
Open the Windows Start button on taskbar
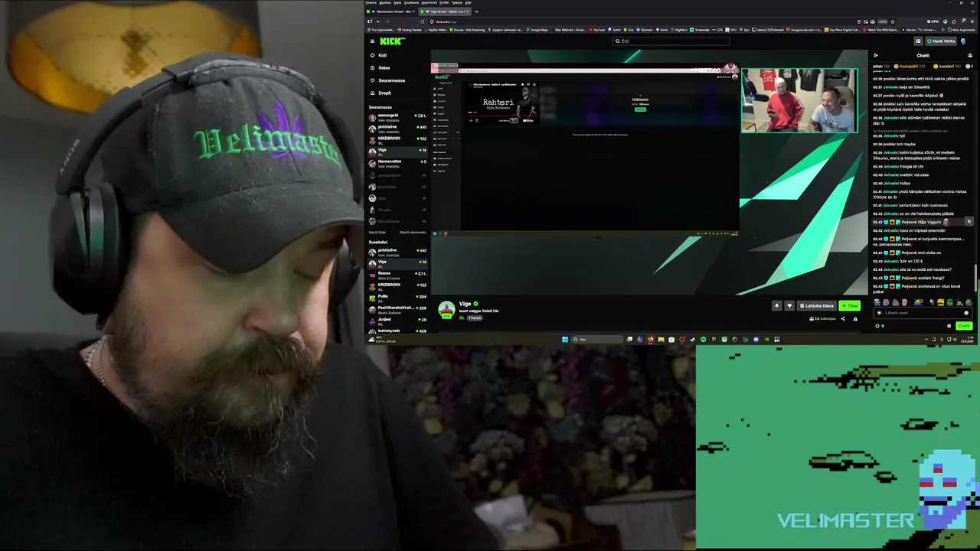click(565, 339)
